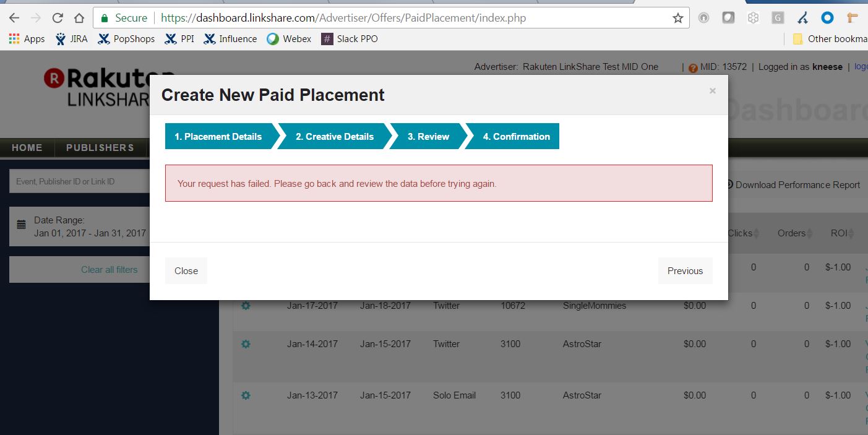This screenshot has width=868, height=435.
Task: Click the Previous button in the dialog
Action: point(685,271)
